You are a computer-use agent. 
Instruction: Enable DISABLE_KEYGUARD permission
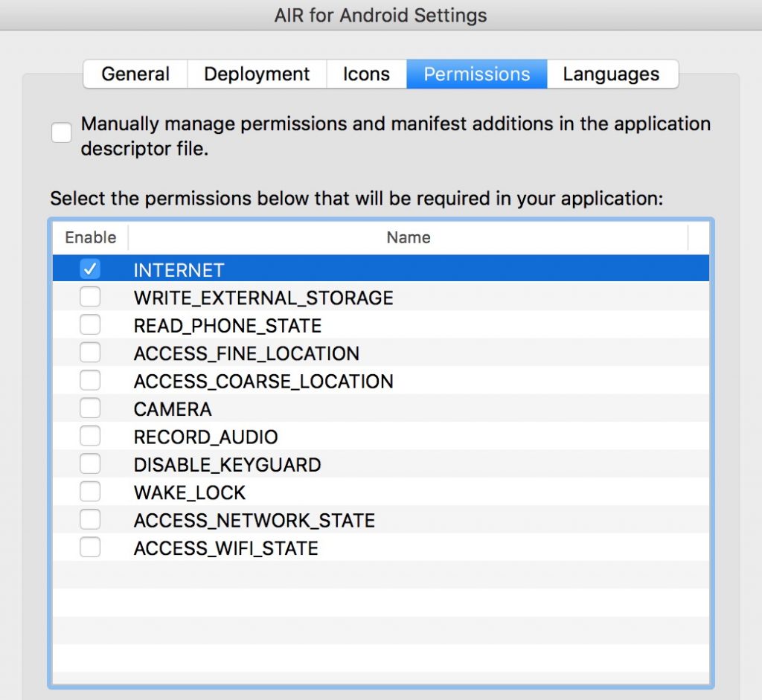coord(90,463)
